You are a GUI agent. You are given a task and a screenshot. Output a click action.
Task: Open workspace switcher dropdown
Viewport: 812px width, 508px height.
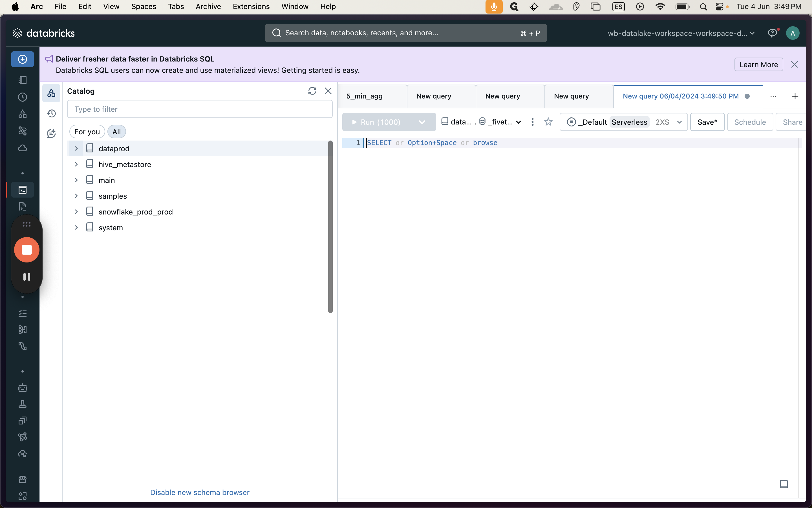pyautogui.click(x=681, y=33)
